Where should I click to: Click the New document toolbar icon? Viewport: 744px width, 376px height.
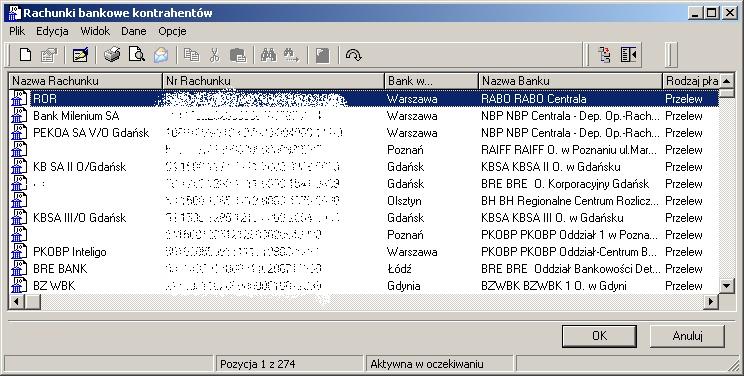click(x=25, y=55)
